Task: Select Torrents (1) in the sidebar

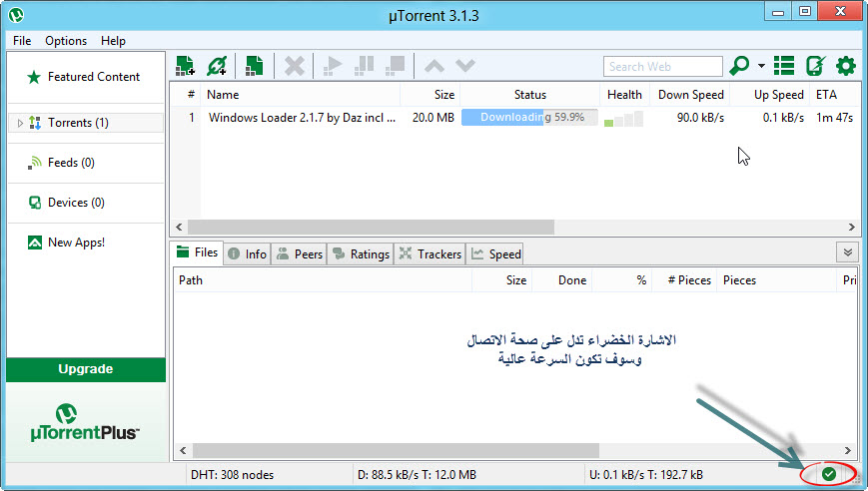Action: (x=86, y=123)
